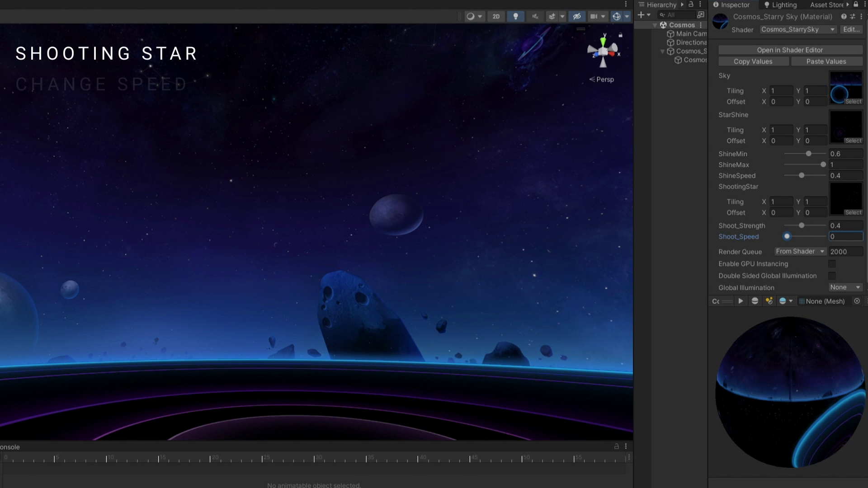The width and height of the screenshot is (868, 488).
Task: Click the ShineMin slider
Action: tap(805, 154)
